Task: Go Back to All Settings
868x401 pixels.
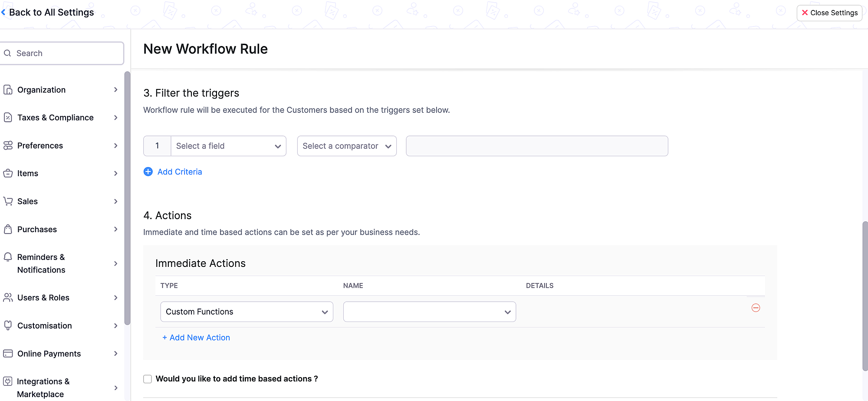Action: 48,12
